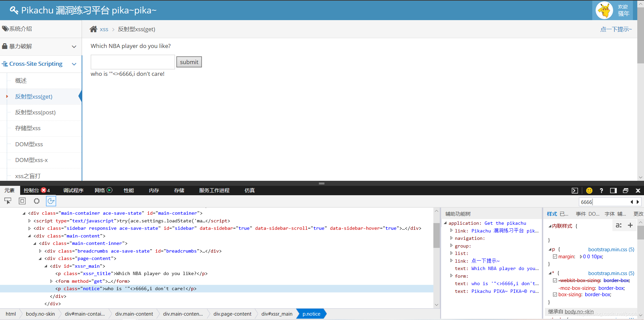Undock DevTools into separate window
Screen dimensions: 644x320
point(626,191)
